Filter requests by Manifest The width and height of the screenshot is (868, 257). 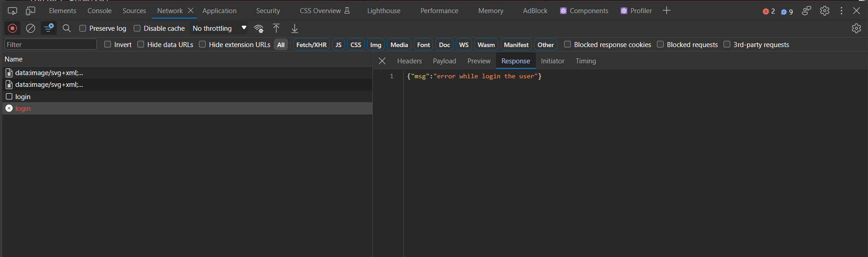(516, 45)
